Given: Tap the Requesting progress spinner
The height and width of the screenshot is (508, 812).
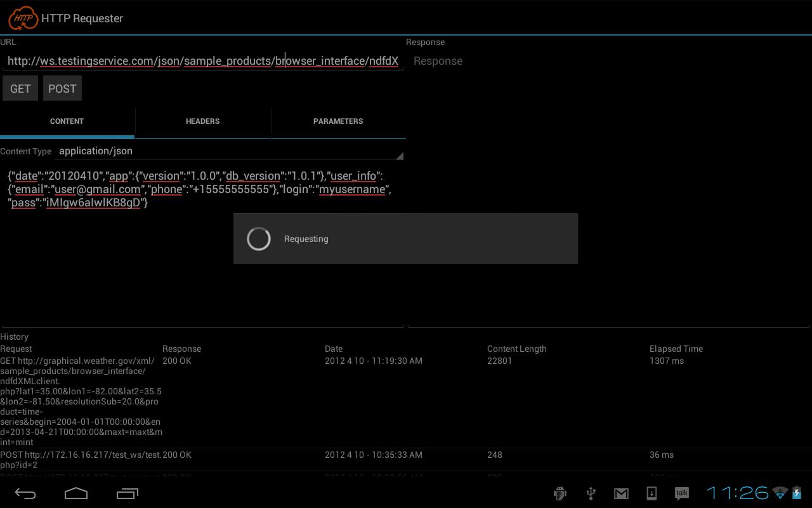Looking at the screenshot, I should pos(259,239).
